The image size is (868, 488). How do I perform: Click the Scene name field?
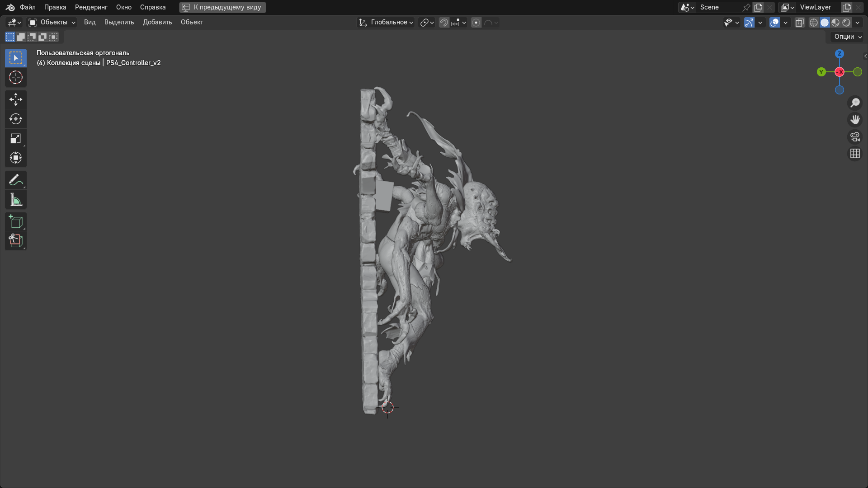(719, 7)
